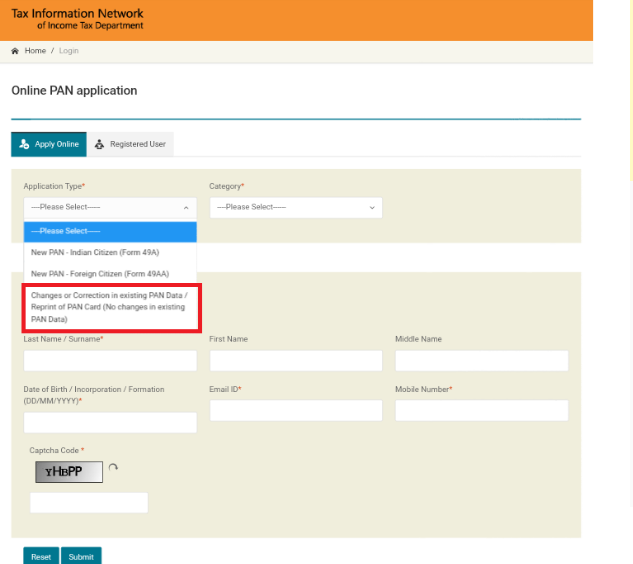Switch to the Apply Online tab
This screenshot has height=564, width=633.
tap(49, 144)
